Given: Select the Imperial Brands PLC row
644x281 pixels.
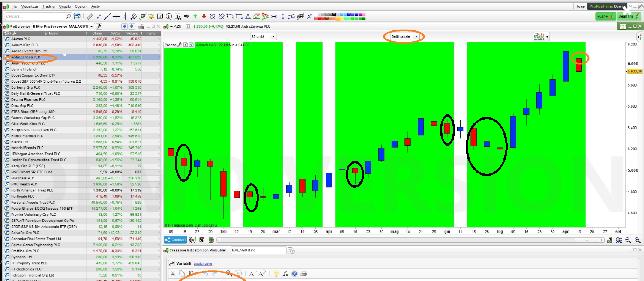Looking at the screenshot, I should point(81,148).
